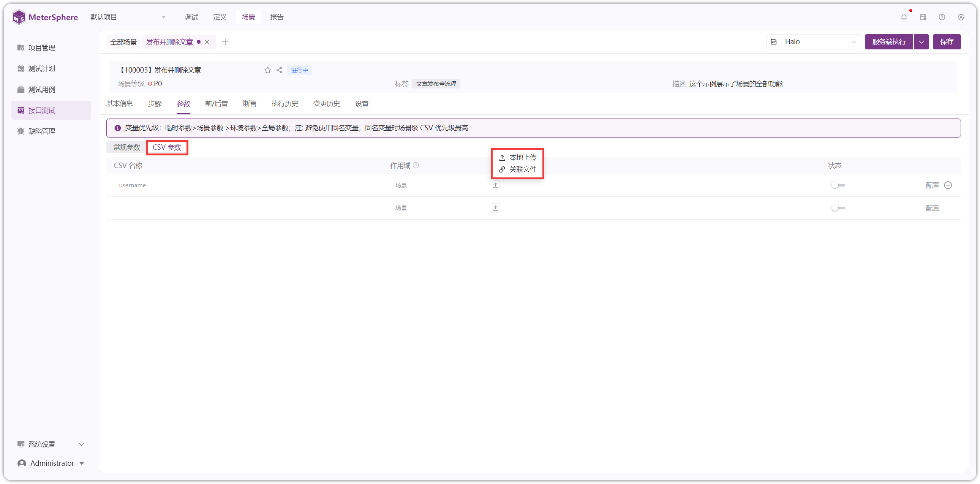Click 配置 in the empty CSV row
Image resolution: width=980 pixels, height=484 pixels.
932,208
